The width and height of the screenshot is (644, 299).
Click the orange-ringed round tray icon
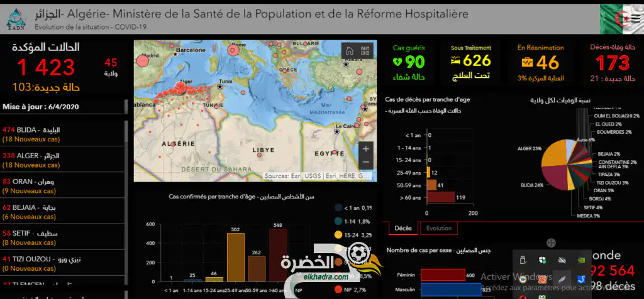(523, 280)
